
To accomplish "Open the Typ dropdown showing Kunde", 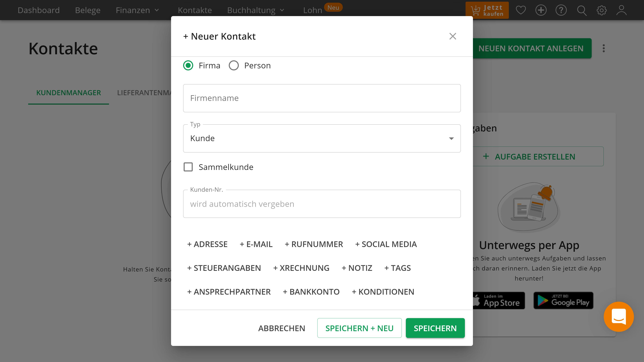I will (x=322, y=138).
